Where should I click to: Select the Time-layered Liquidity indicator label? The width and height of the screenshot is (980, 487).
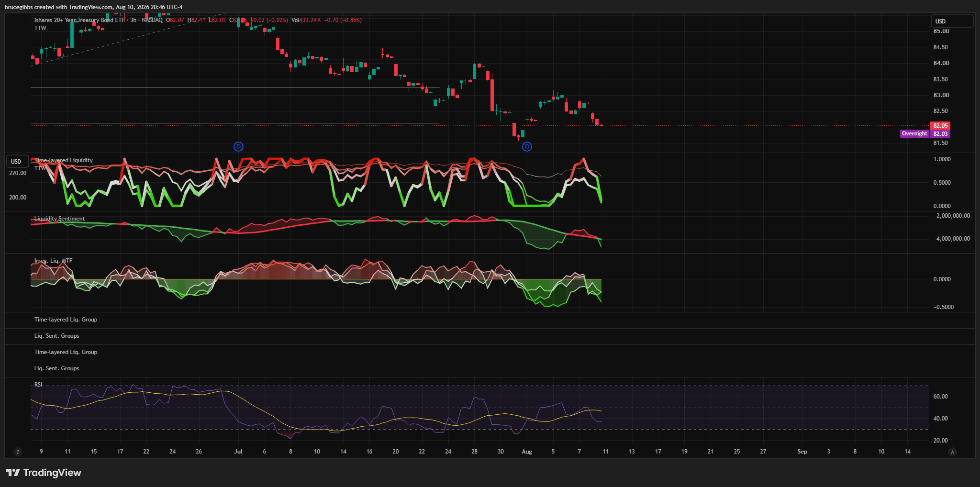(64, 160)
